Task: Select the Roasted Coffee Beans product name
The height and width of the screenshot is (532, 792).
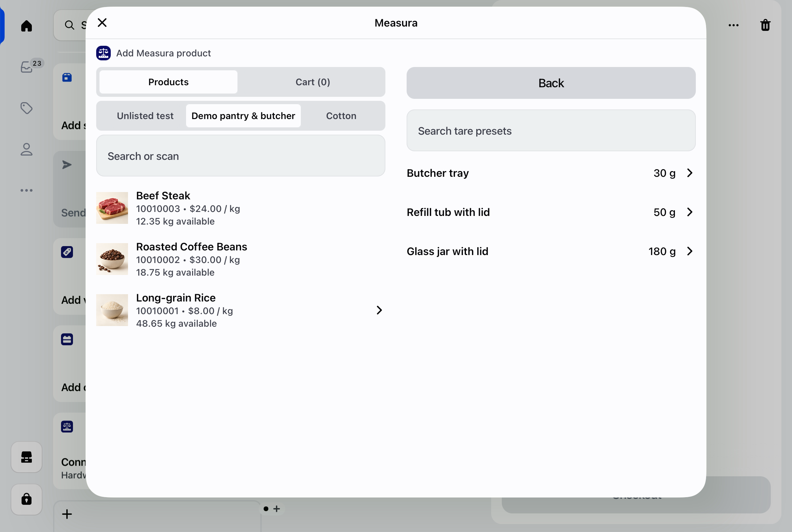Action: point(192,247)
